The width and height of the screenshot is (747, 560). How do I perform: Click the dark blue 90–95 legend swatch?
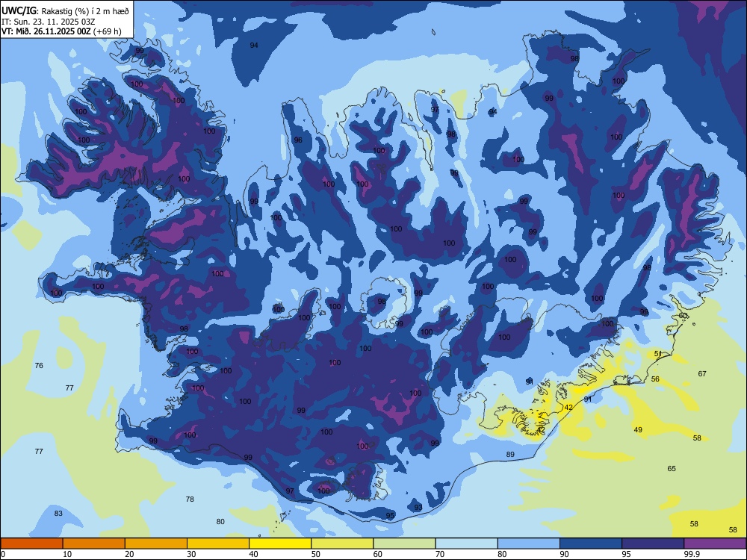pyautogui.click(x=591, y=544)
